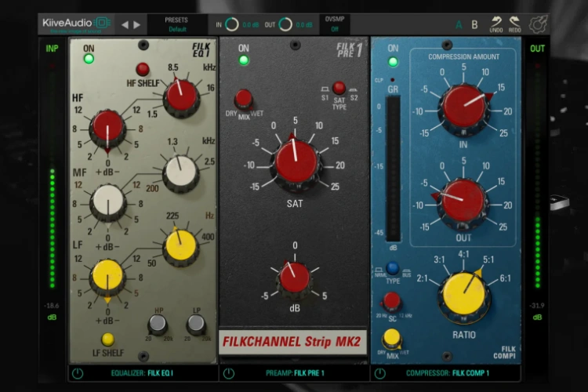Click the preamp DRY/WET MIX knob
The image size is (588, 392).
[x=243, y=99]
